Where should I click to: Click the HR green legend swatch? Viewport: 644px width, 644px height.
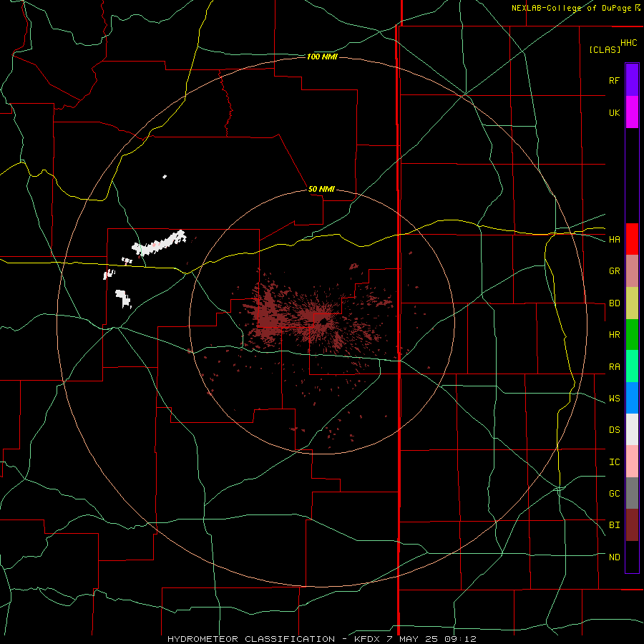(x=632, y=334)
